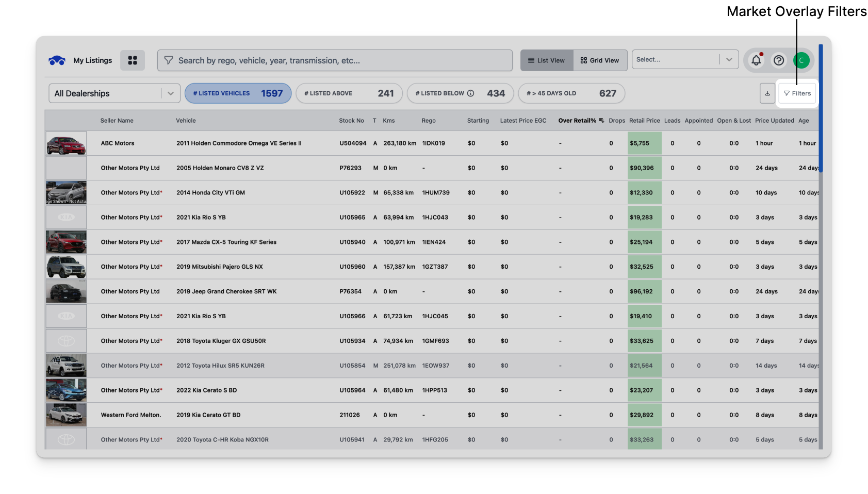The image size is (868, 494).
Task: Toggle the Listed Vehicles filter pill
Action: click(x=238, y=93)
